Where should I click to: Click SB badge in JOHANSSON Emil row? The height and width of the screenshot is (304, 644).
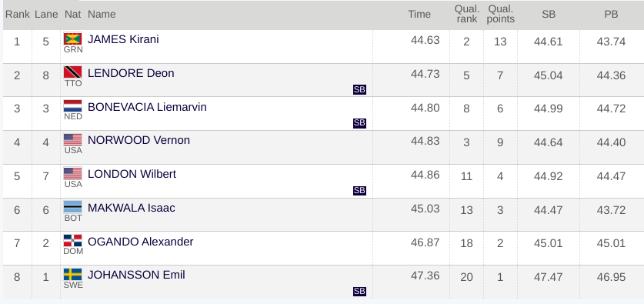coord(359,292)
